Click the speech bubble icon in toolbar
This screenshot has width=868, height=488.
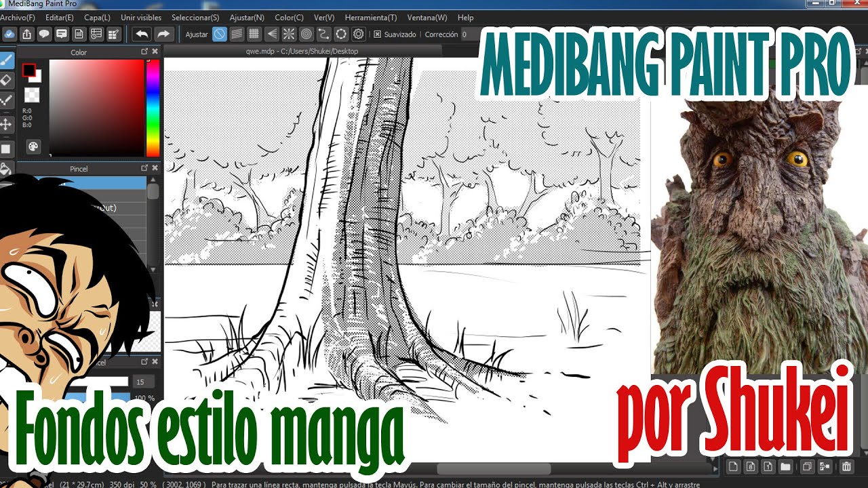(44, 34)
